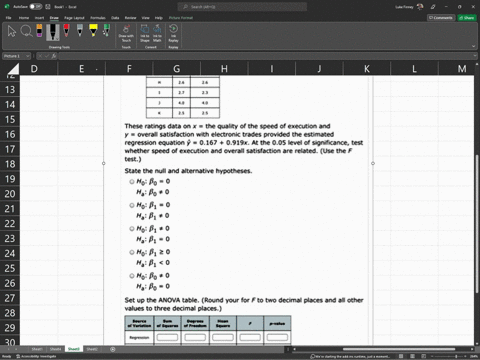Viewport: 480px width, 360px height.
Task: Expand the formula bar
Action: [475, 56]
